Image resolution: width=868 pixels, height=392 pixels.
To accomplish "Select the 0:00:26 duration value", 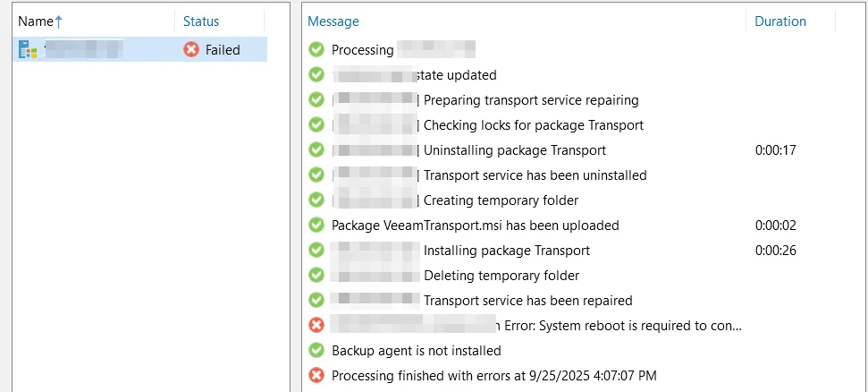I will pos(776,251).
